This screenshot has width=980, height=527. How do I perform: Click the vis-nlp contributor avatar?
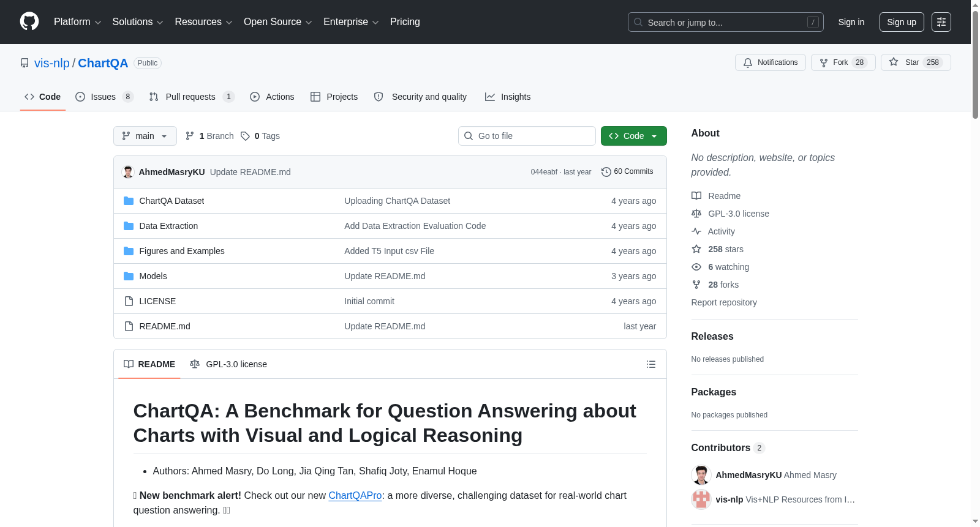(701, 499)
